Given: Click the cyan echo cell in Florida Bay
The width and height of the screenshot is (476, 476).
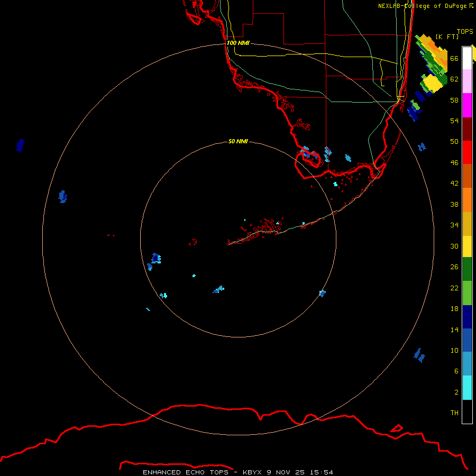Looking at the screenshot, I should coord(335,184).
